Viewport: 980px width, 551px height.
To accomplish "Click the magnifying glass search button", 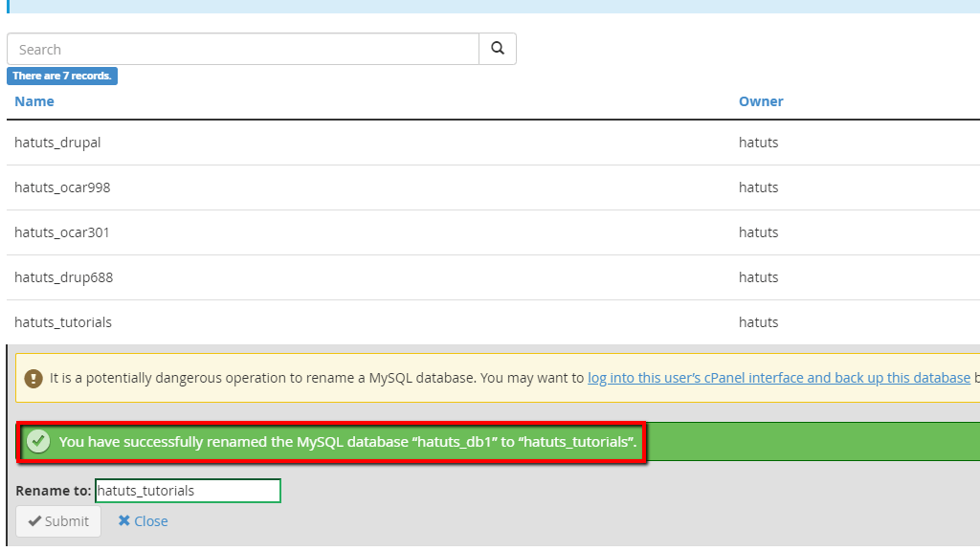I will [498, 49].
